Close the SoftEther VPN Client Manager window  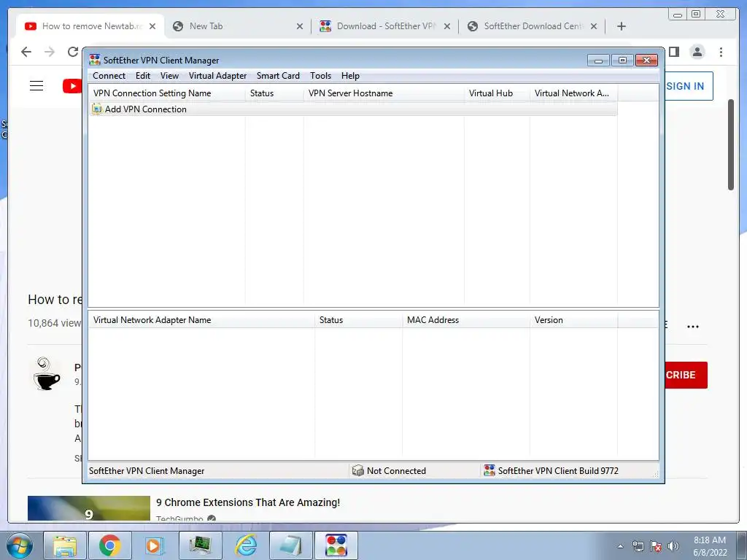[646, 60]
